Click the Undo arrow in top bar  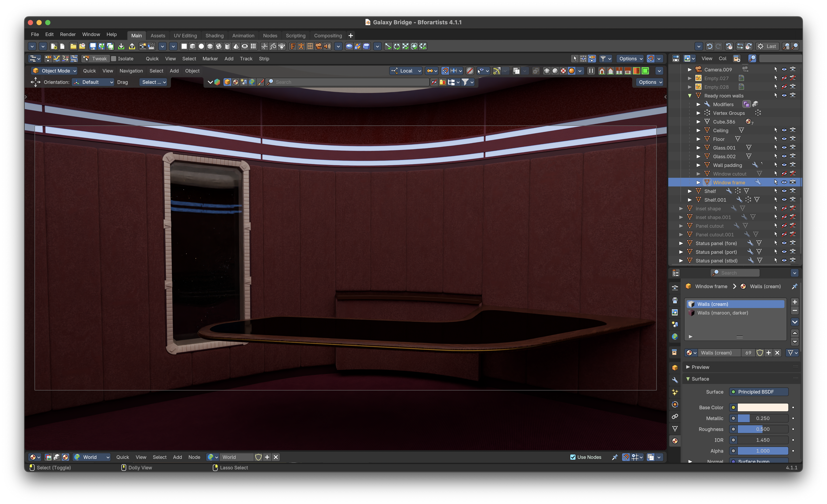coord(709,46)
